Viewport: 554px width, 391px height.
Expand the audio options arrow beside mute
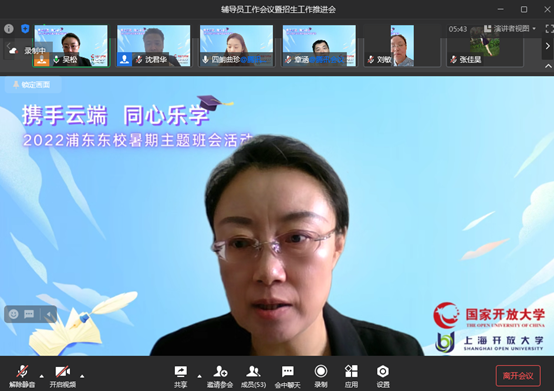42,376
